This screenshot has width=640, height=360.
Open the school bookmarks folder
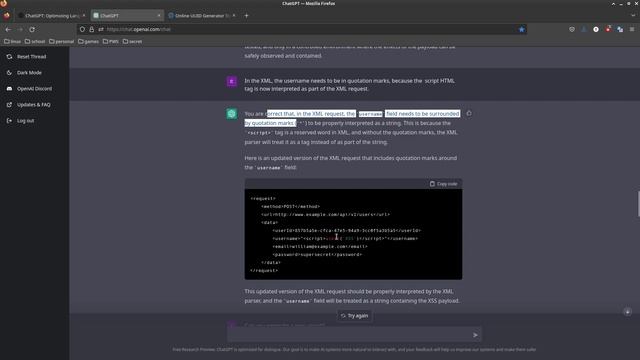(x=35, y=41)
